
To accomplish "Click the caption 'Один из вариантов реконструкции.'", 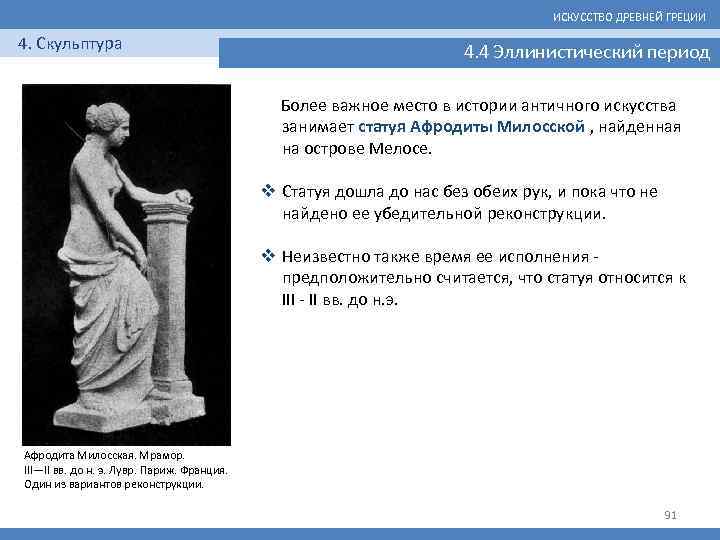I will click(x=113, y=484).
